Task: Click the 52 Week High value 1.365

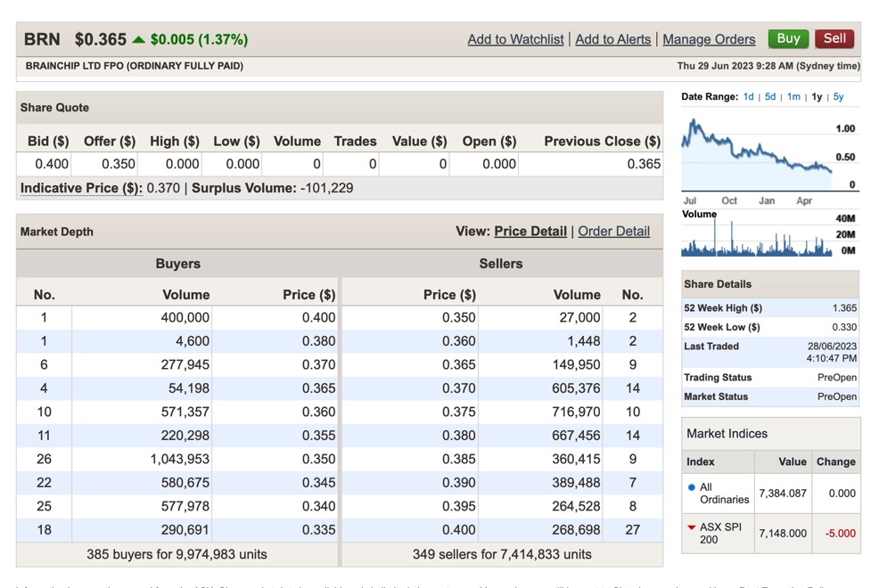Action: (x=844, y=308)
